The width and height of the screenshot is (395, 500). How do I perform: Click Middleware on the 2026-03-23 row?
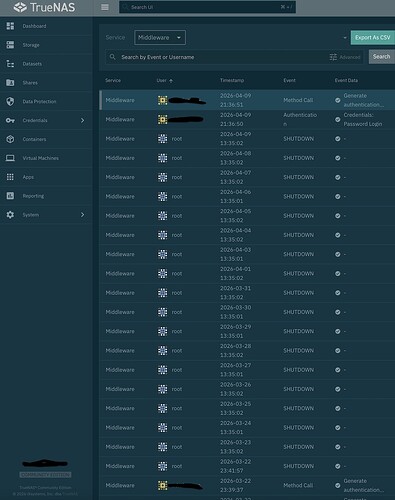120,447
